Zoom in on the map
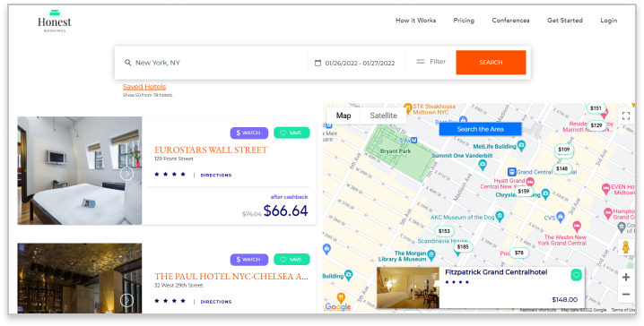The image size is (644, 326). tap(625, 278)
